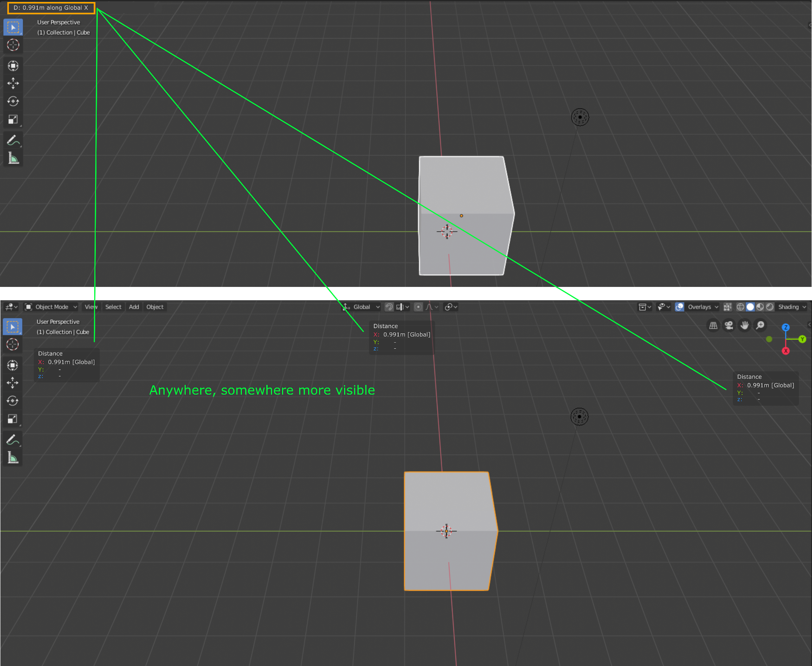The height and width of the screenshot is (666, 812).
Task: Open the Select menu
Action: (113, 307)
